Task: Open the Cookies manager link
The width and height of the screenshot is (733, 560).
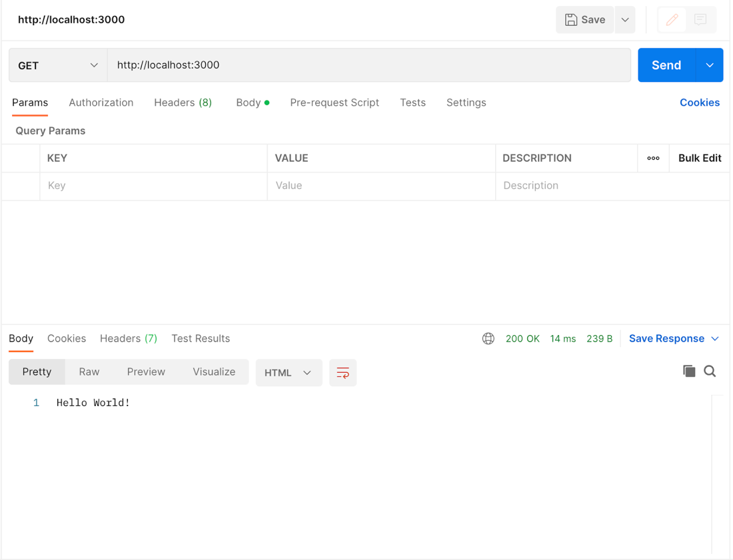Action: click(x=700, y=103)
